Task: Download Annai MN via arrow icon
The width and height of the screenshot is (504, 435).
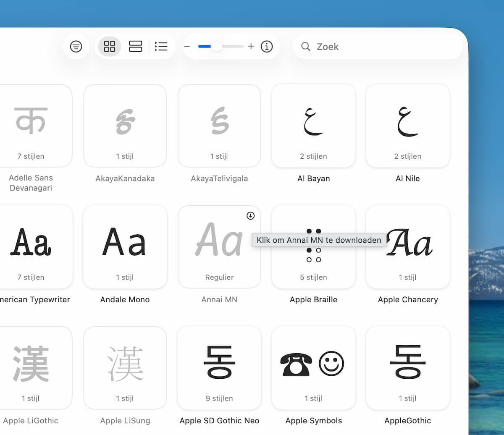Action: [250, 216]
